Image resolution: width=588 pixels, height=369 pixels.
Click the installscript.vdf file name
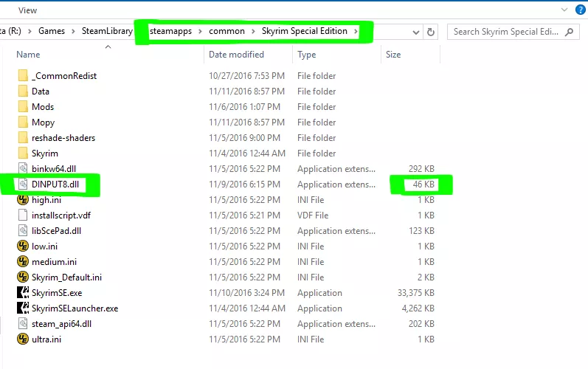[61, 215]
